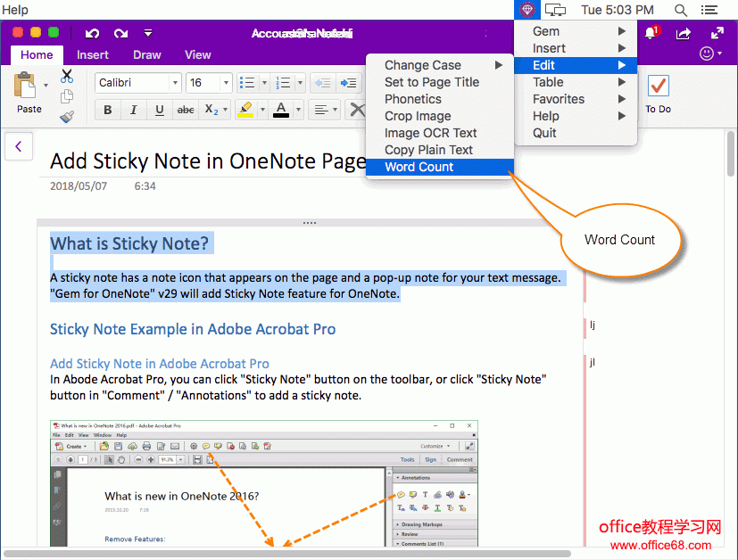Click the Add Sticky Note in Adobe Acrobat Pro heading

[x=160, y=364]
